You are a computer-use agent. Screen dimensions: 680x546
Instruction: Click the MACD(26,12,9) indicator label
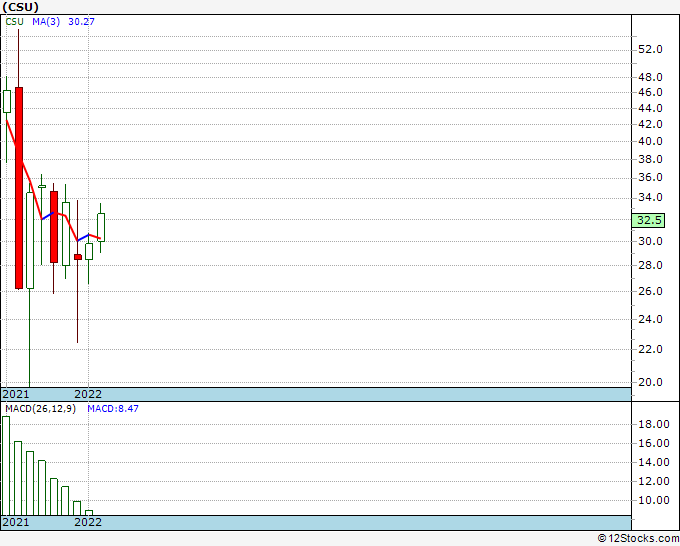[x=40, y=409]
